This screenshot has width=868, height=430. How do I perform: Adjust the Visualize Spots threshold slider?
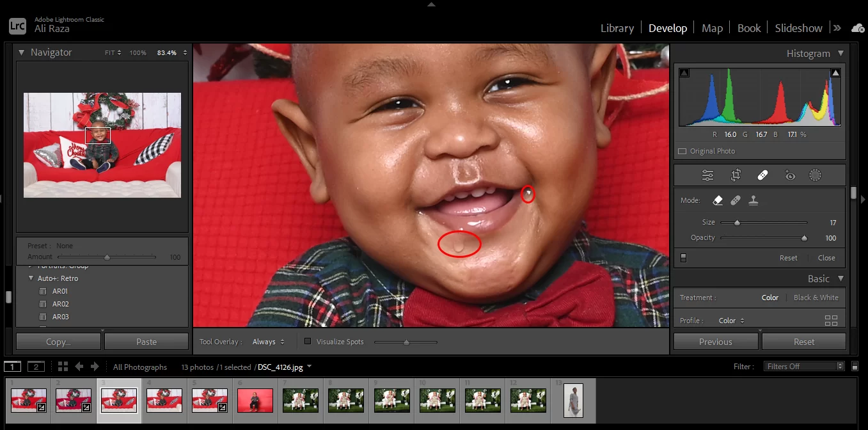pyautogui.click(x=406, y=342)
